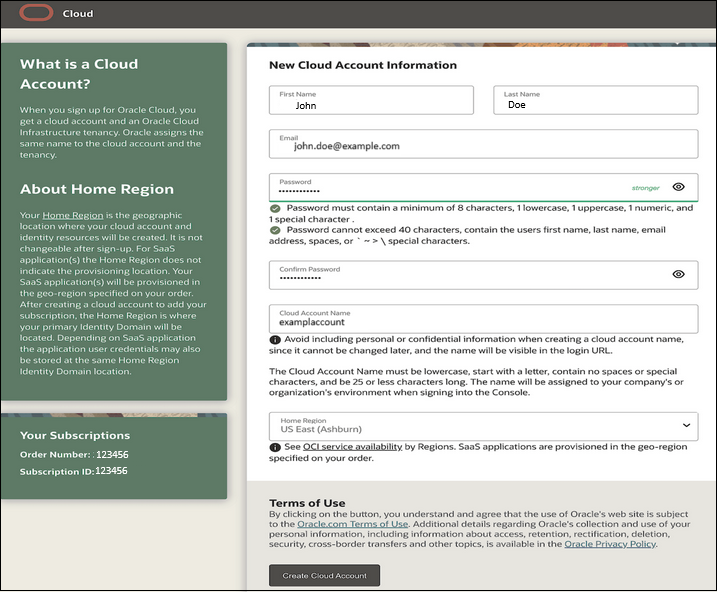717x592 pixels.
Task: Click the green check next to 40 characters rule
Action: point(275,230)
